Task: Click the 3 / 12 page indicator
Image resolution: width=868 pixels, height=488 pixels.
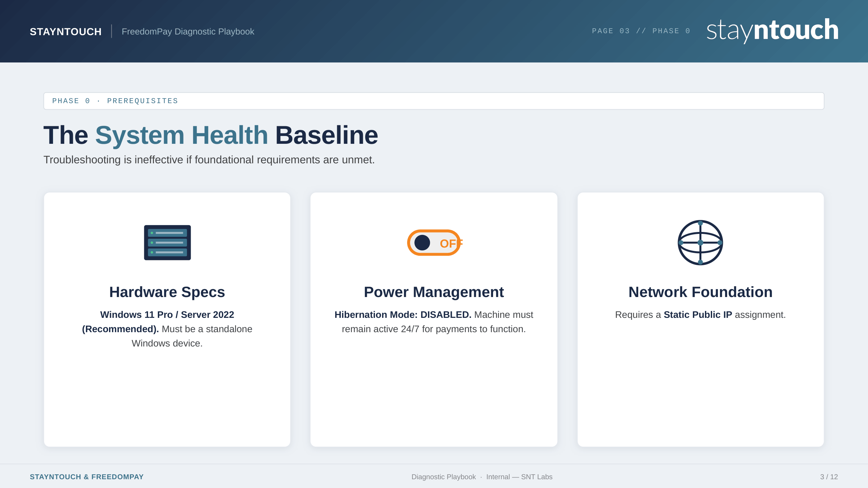Action: (x=829, y=477)
